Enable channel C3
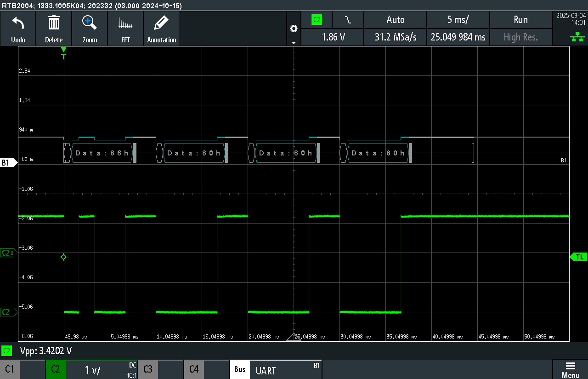 [x=148, y=369]
